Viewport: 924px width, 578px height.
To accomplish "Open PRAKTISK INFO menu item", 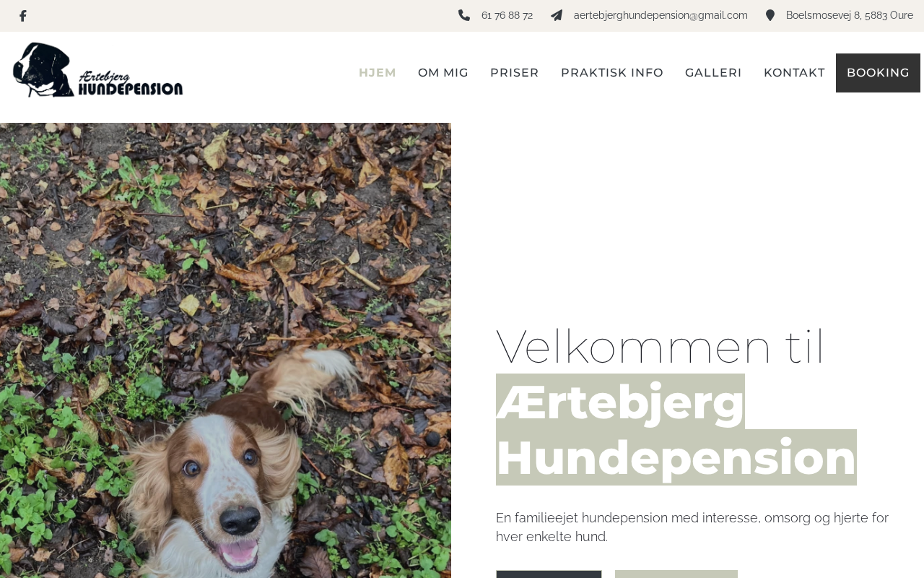I will tap(612, 73).
